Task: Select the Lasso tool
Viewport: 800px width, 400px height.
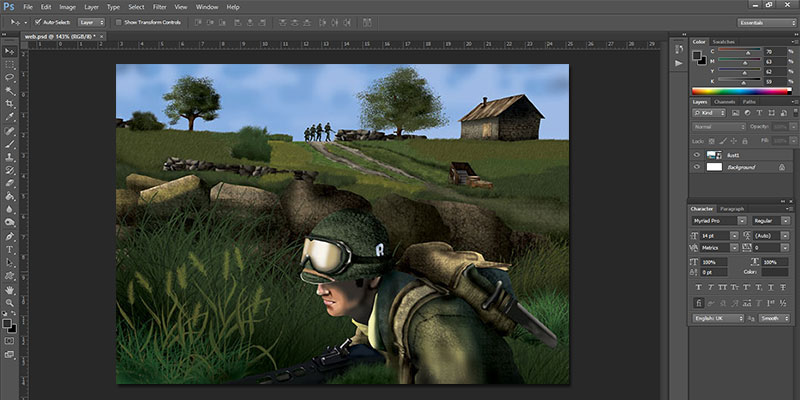Action: (10, 78)
